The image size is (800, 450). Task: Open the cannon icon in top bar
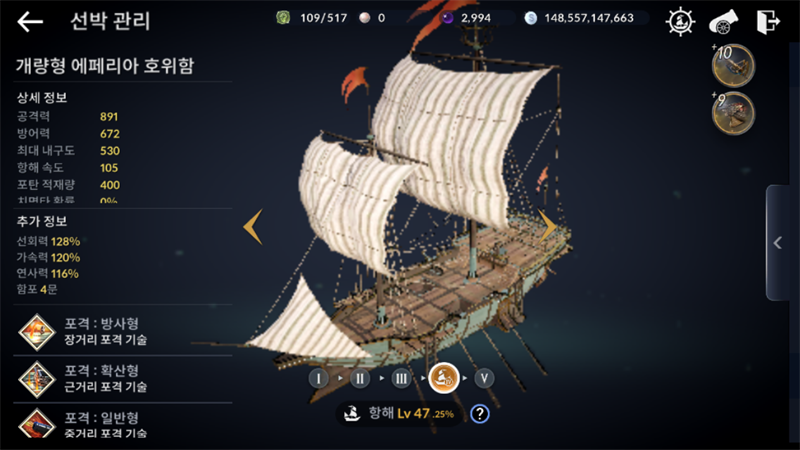click(723, 21)
